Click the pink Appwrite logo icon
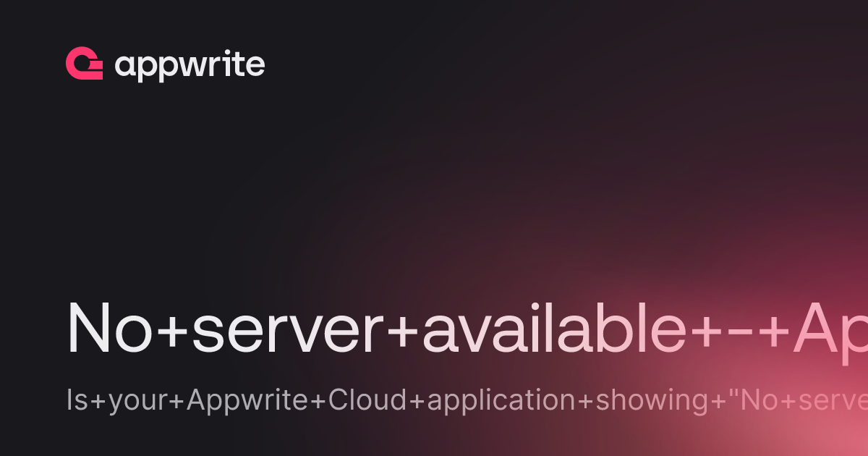Image resolution: width=868 pixels, height=456 pixels. click(x=84, y=64)
